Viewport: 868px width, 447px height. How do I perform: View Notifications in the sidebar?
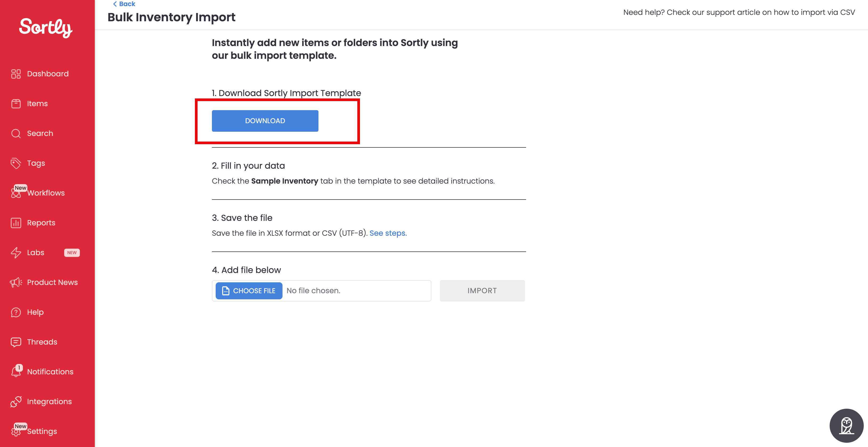click(50, 372)
